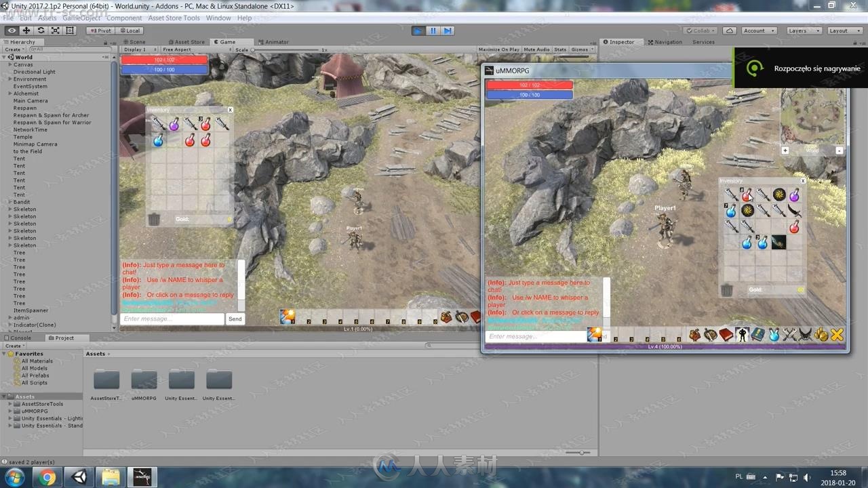Open the Component menu
The image size is (868, 488).
pos(124,18)
